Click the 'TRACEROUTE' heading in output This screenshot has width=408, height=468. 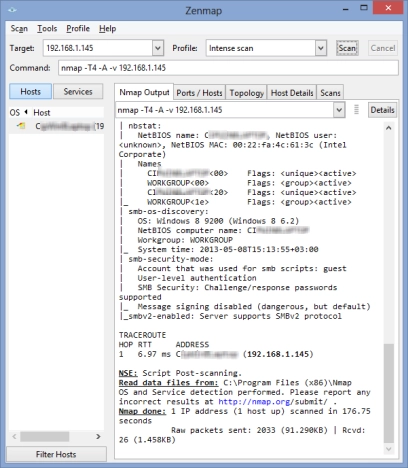tap(142, 335)
